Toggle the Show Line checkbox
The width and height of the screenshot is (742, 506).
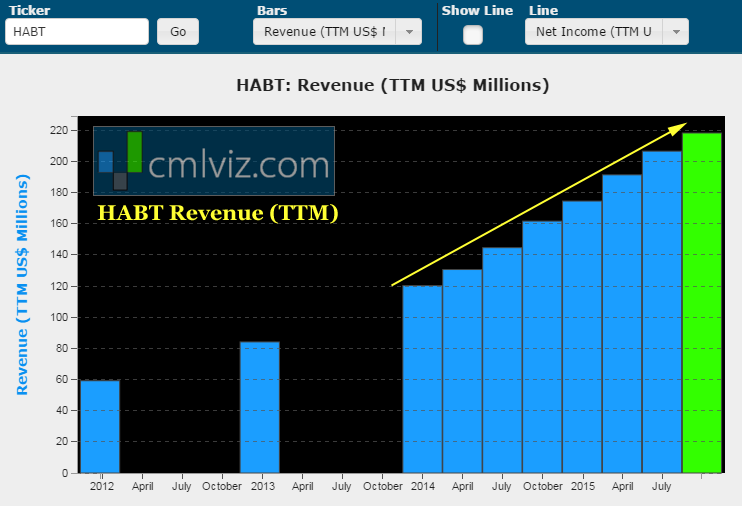[x=473, y=35]
